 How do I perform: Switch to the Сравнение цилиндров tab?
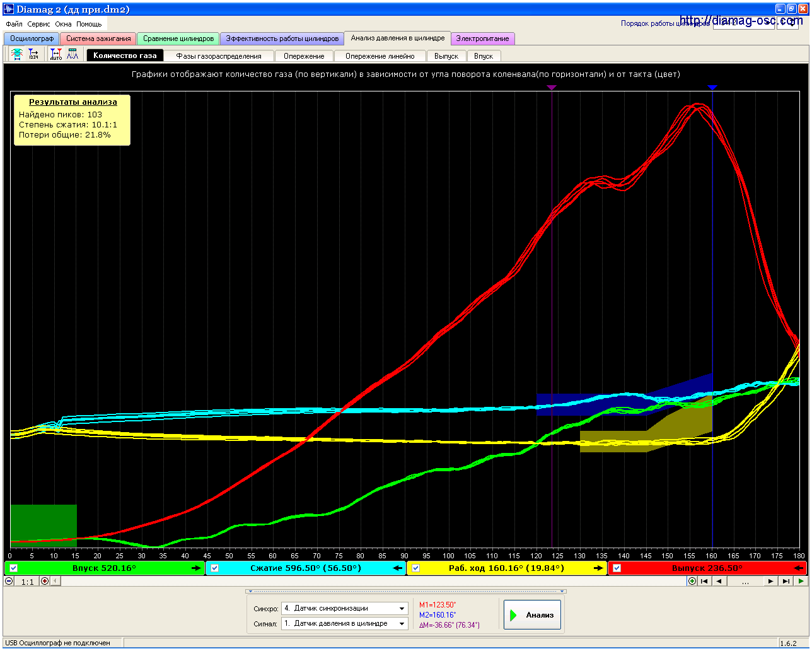pyautogui.click(x=178, y=38)
